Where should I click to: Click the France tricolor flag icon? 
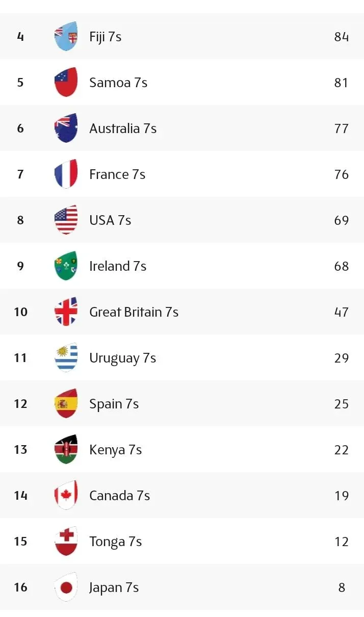[x=66, y=174]
